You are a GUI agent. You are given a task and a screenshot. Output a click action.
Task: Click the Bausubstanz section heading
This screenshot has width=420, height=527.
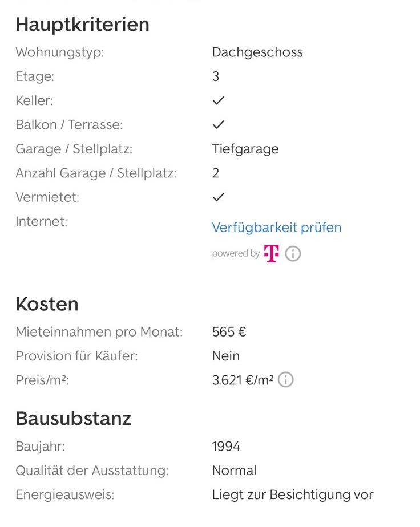[x=73, y=419]
